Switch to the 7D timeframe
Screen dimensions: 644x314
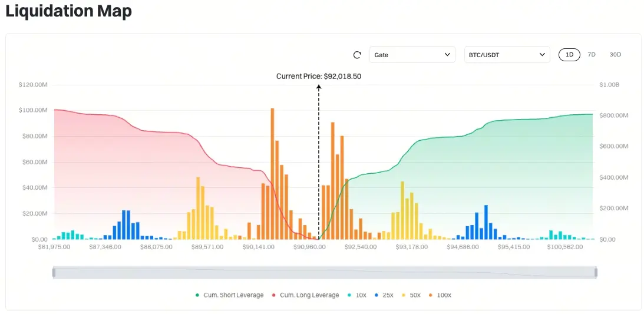click(x=592, y=55)
